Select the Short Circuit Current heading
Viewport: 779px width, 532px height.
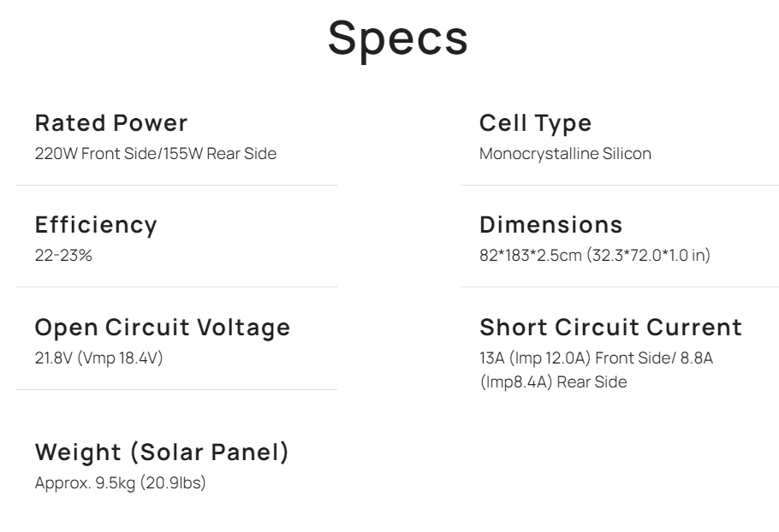610,328
